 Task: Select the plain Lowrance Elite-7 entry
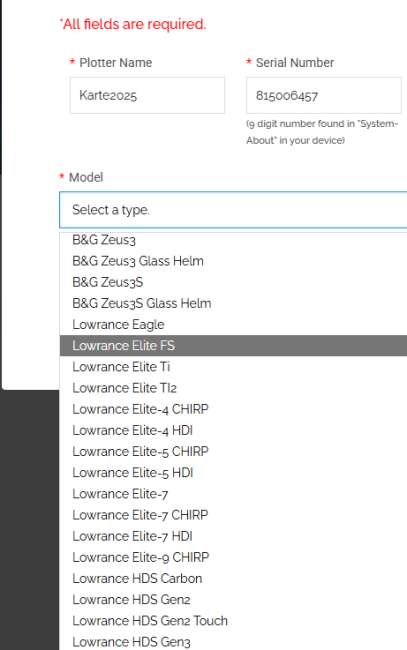tap(233, 494)
